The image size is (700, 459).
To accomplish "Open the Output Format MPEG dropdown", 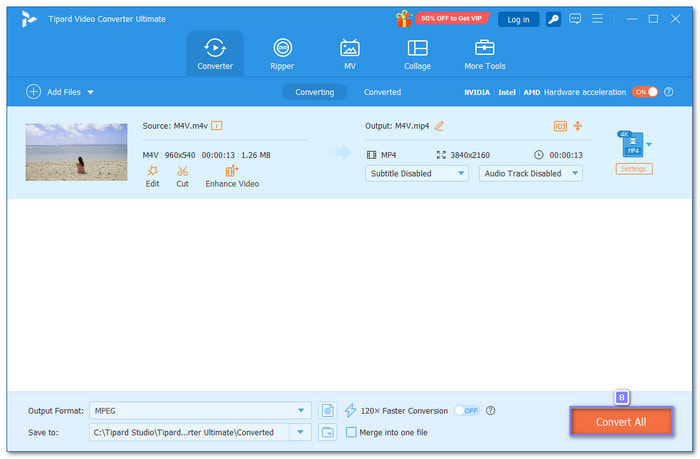I will tap(200, 410).
